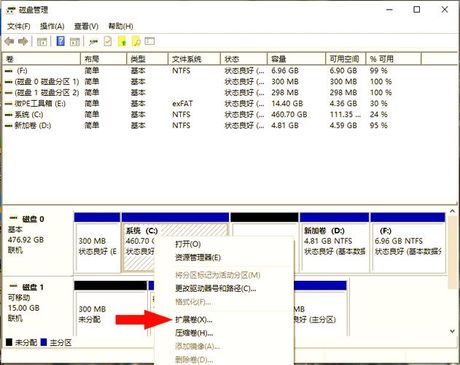
Task: Click the yellow icon with green arrow
Action: pyautogui.click(x=122, y=41)
